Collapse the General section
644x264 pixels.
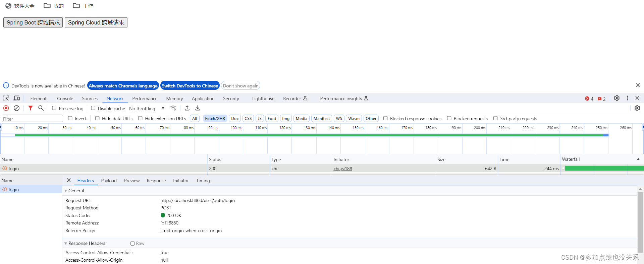pyautogui.click(x=66, y=191)
